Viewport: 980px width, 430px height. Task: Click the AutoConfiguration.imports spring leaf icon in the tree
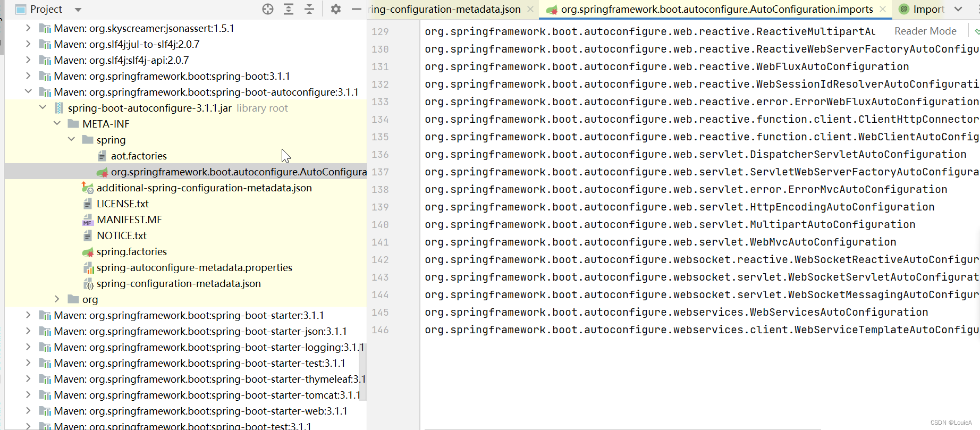click(102, 172)
